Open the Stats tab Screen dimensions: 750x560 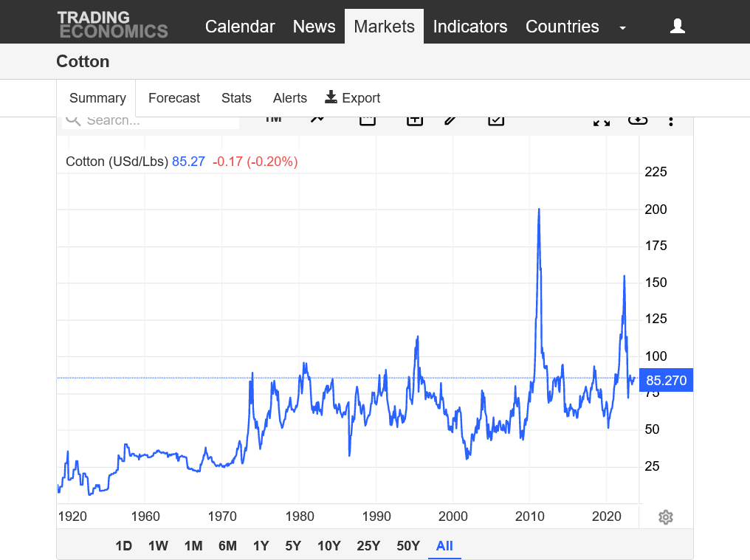(x=236, y=98)
